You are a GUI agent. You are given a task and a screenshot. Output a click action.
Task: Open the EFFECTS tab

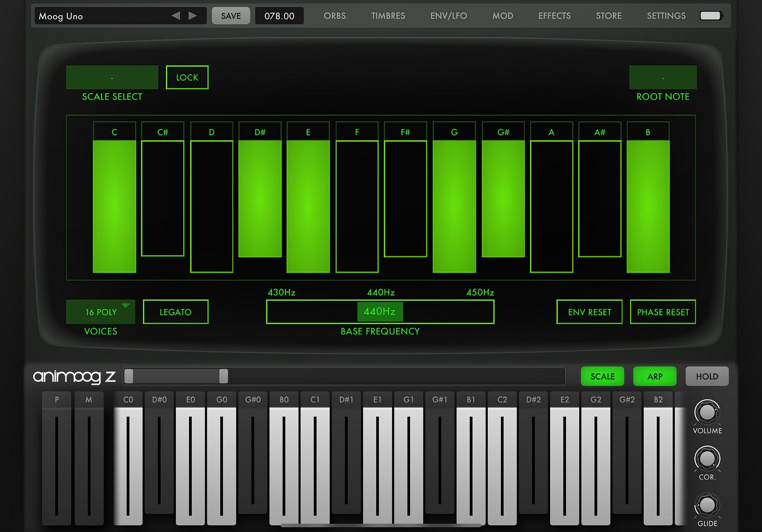coord(555,16)
